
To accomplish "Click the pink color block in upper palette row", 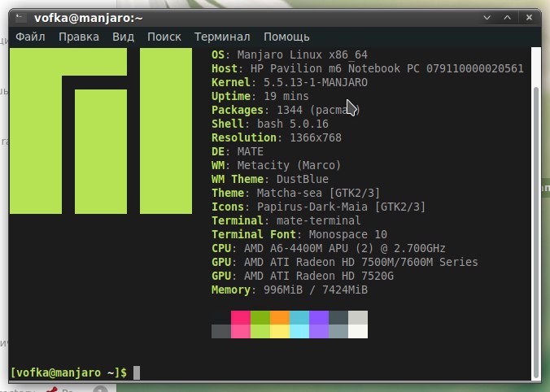I will click(x=241, y=317).
